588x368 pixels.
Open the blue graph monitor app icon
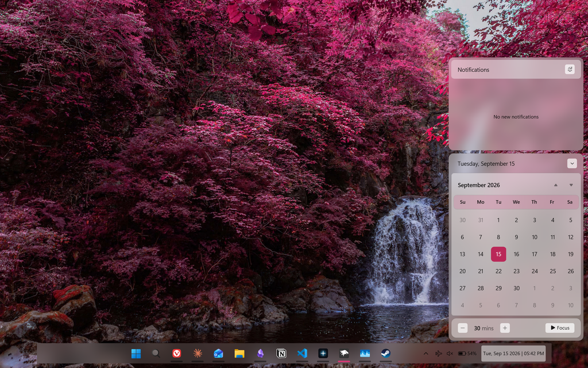[x=365, y=354]
